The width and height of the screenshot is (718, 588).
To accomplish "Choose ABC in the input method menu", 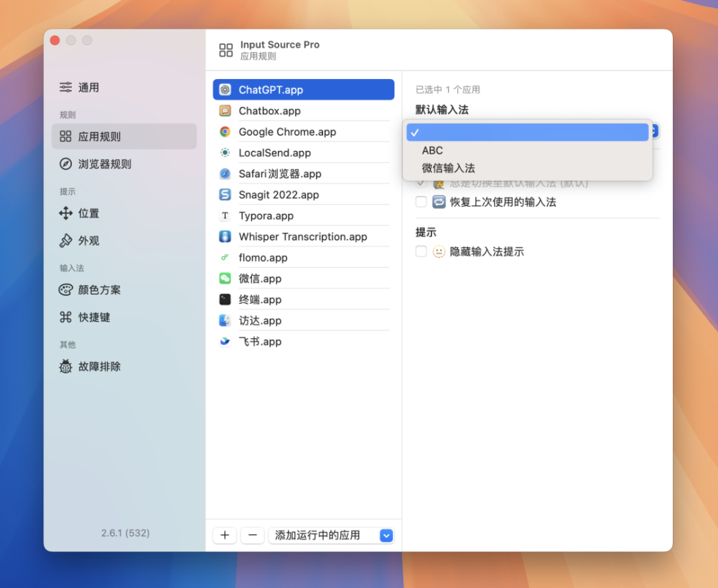I will coord(527,150).
